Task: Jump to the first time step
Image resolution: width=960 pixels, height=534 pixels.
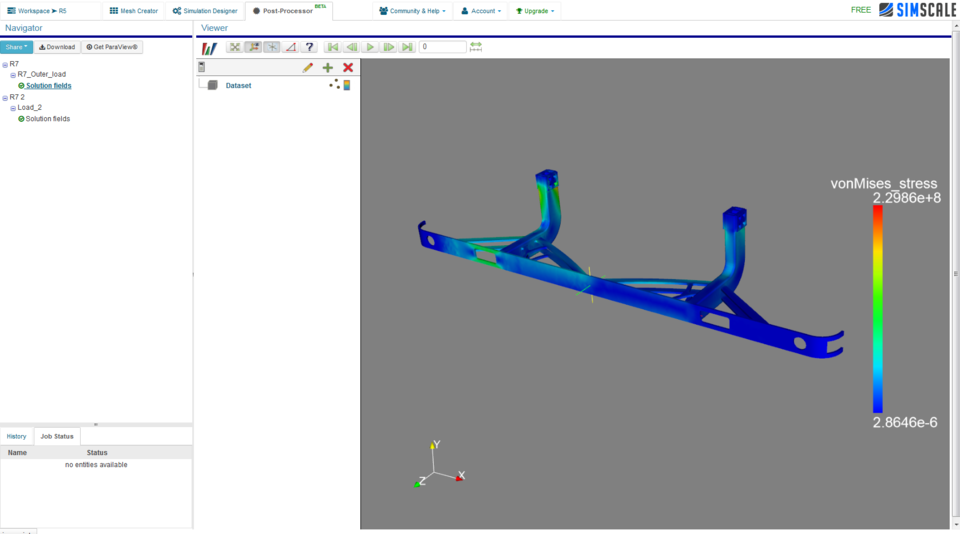Action: (x=332, y=47)
